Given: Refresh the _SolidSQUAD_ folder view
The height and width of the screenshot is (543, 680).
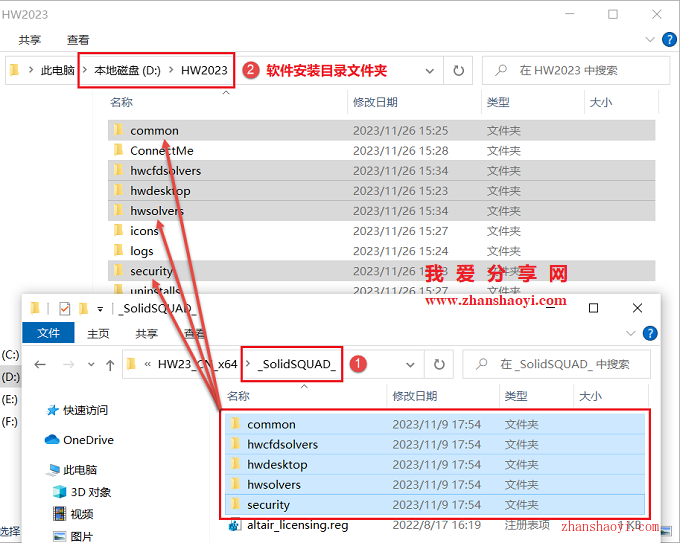Looking at the screenshot, I should click(439, 364).
